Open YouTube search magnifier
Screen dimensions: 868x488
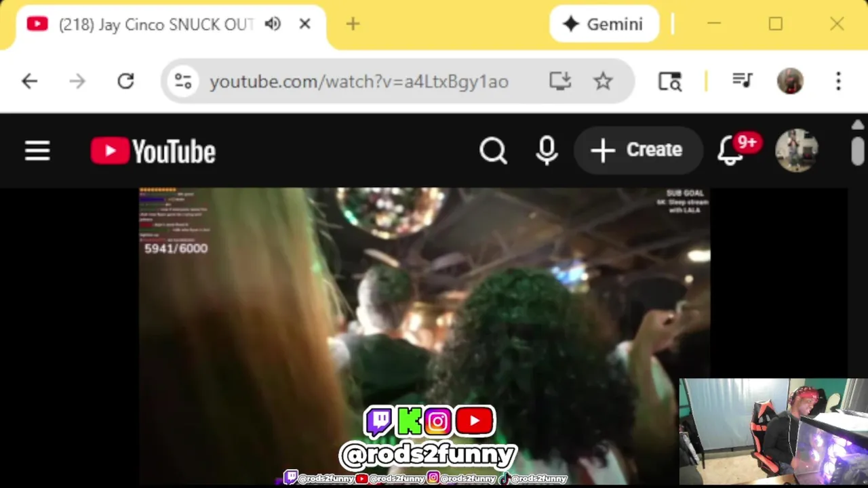493,150
